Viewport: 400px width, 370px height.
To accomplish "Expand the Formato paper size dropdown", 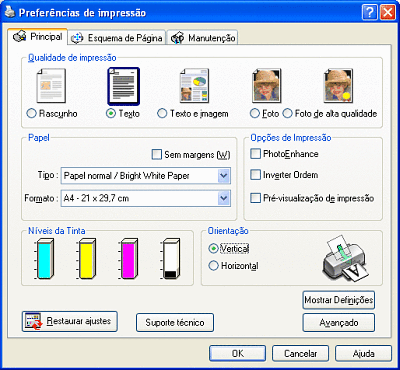I will pyautogui.click(x=146, y=198).
